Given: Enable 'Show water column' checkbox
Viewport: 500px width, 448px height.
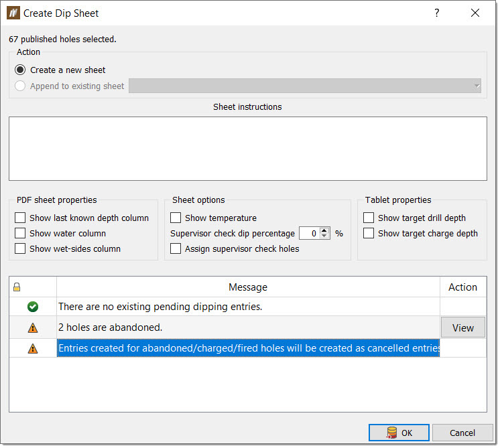Looking at the screenshot, I should [20, 233].
